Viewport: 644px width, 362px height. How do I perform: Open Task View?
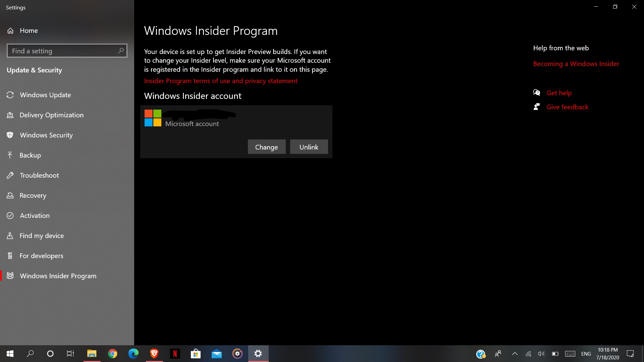(x=70, y=354)
